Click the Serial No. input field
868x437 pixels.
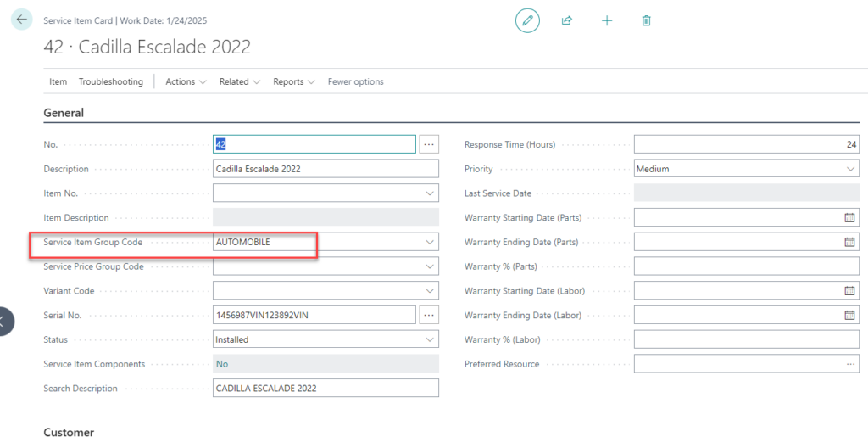tap(314, 315)
